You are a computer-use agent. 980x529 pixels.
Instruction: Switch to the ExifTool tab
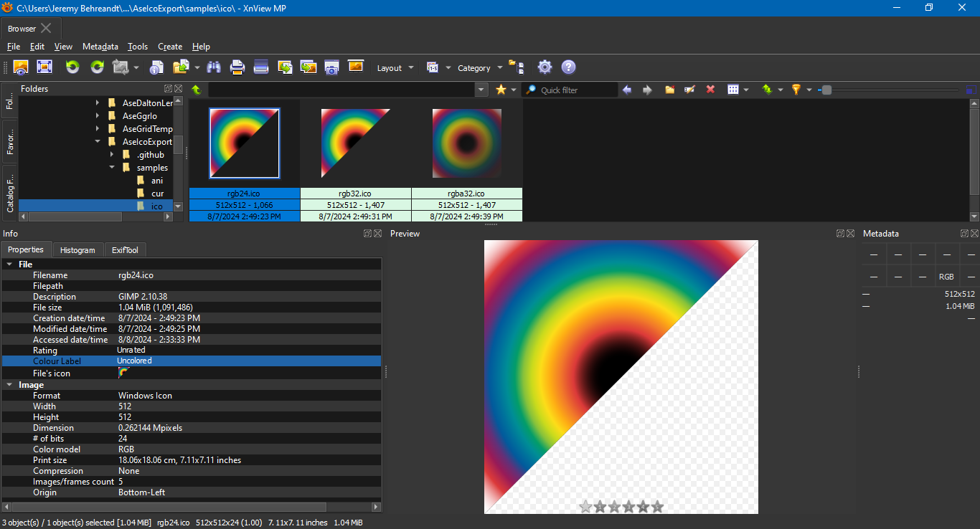pos(125,250)
